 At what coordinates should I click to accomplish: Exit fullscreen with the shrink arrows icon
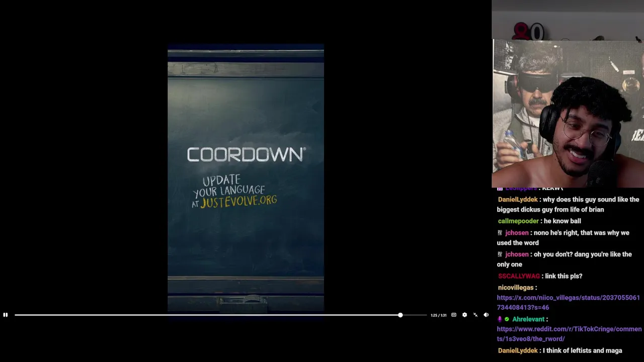(475, 315)
